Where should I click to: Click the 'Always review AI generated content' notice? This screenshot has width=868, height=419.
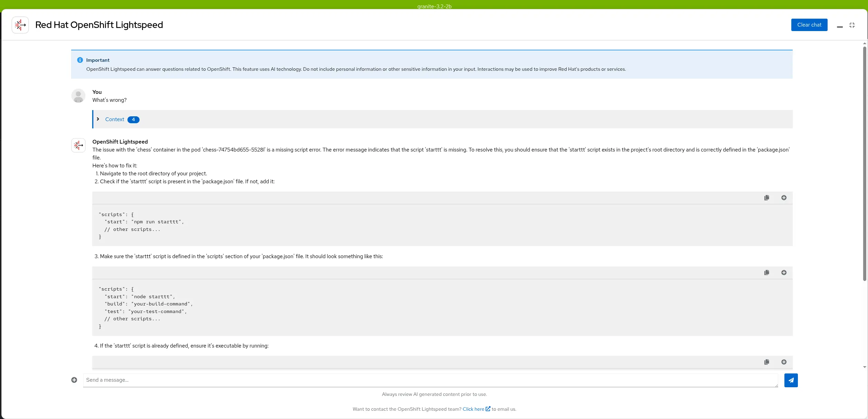pyautogui.click(x=434, y=394)
